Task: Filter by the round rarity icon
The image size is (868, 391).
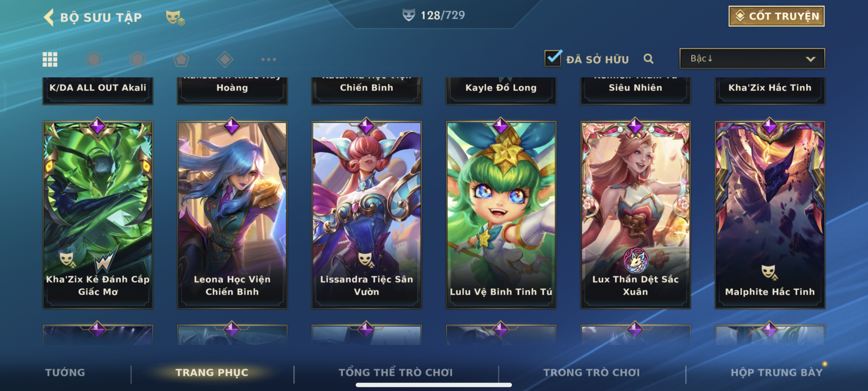Action: (94, 59)
